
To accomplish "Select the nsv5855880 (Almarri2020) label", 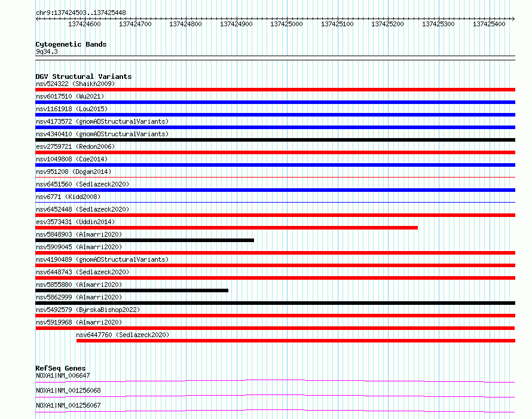I will tap(79, 285).
